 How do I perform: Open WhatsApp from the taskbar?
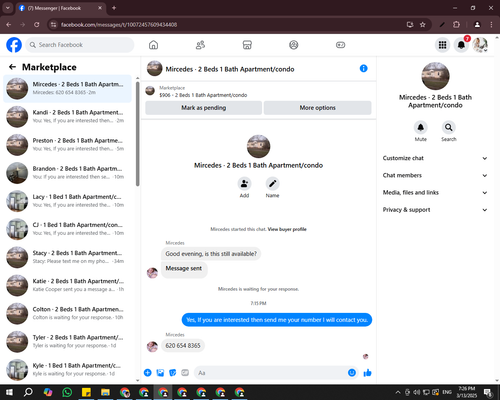pos(67,392)
